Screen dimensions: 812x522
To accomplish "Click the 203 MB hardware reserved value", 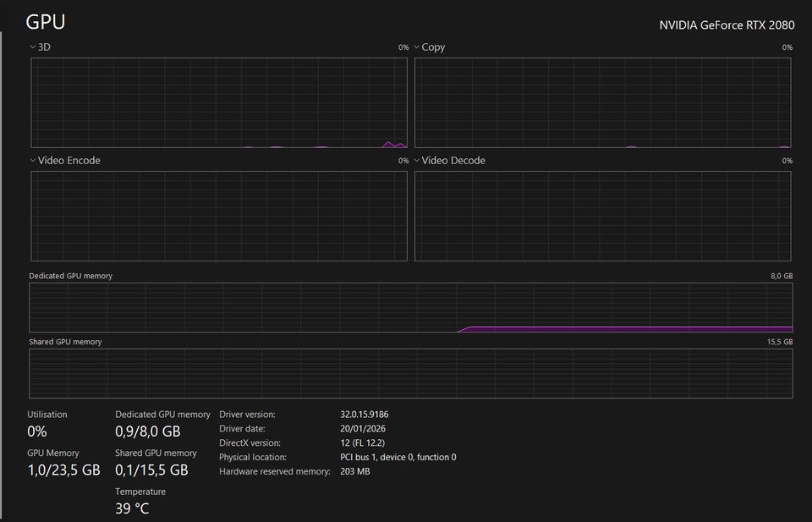I will 355,471.
